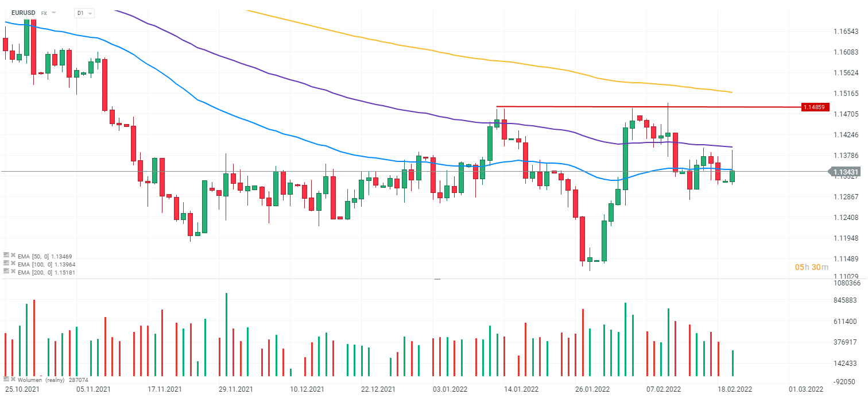This screenshot has height=398, width=868.
Task: Remove the EMA 50 indicator
Action: tap(13, 256)
